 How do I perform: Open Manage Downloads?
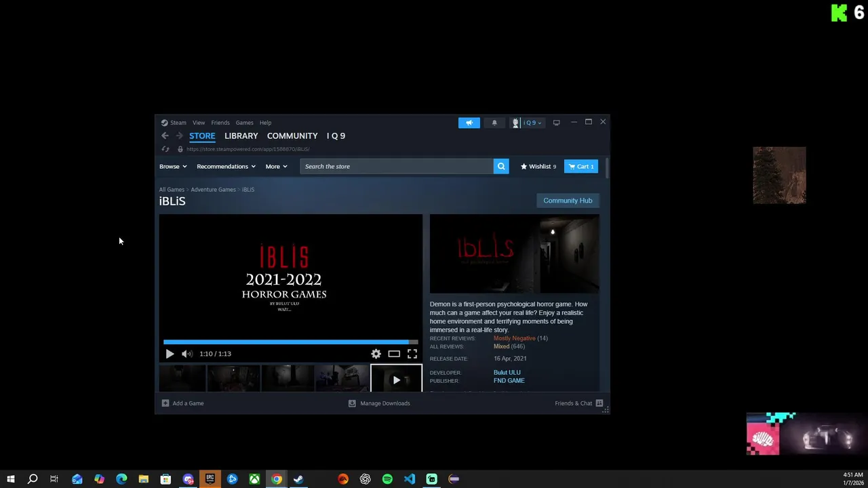pyautogui.click(x=379, y=403)
